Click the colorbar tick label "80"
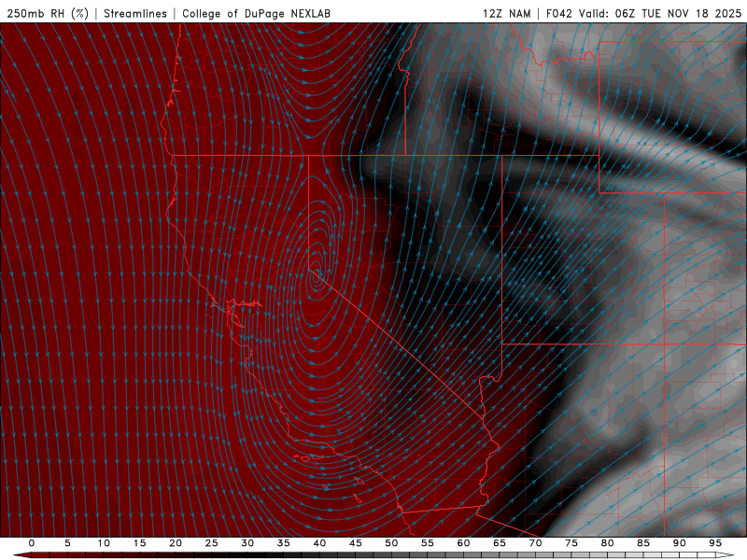Viewport: 747px width, 560px height. click(x=608, y=543)
